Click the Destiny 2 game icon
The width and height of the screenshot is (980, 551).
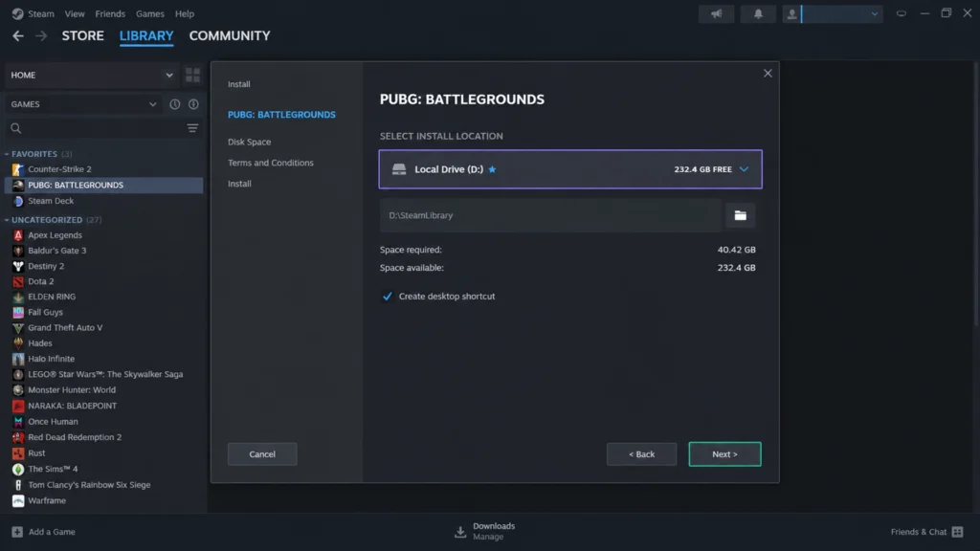[x=18, y=266]
